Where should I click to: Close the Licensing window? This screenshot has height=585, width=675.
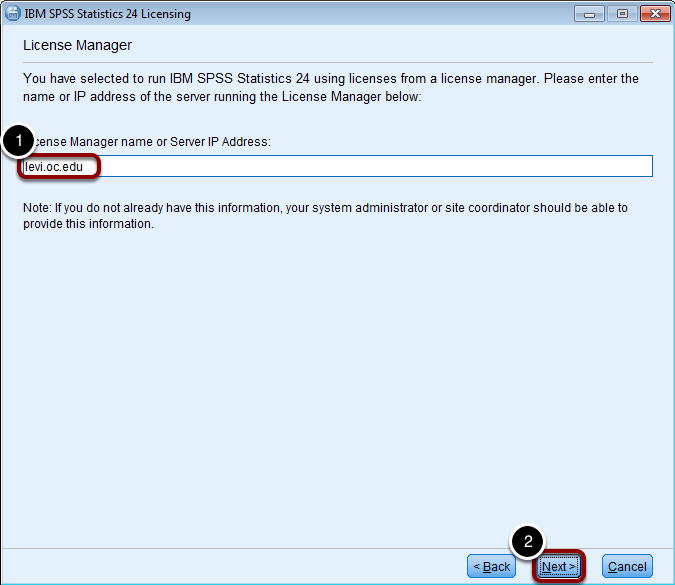[x=655, y=14]
